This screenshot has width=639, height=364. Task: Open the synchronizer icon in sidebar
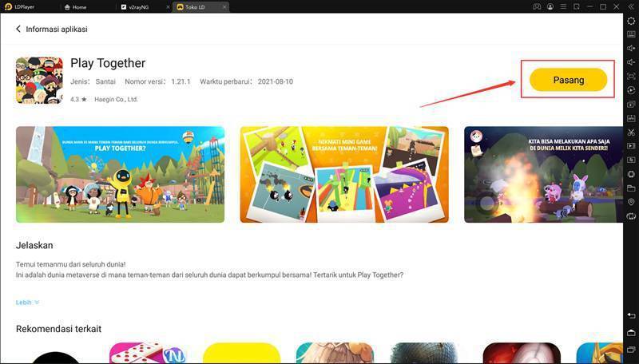[631, 90]
